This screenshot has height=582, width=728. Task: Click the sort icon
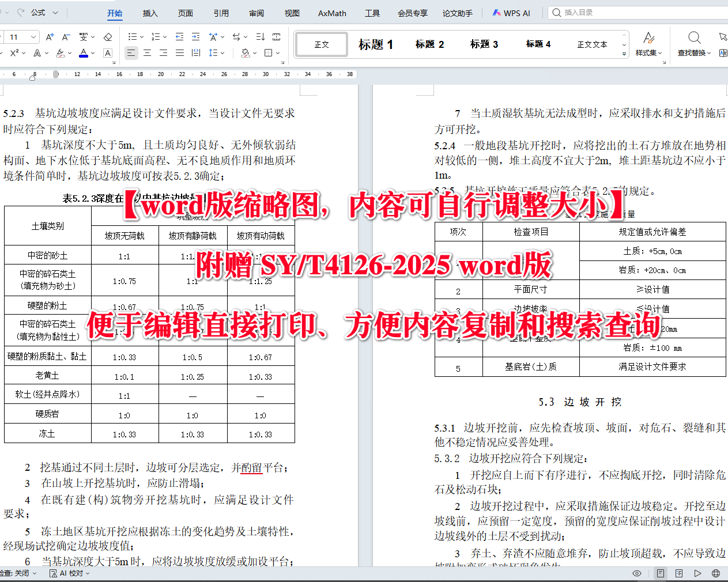point(260,37)
